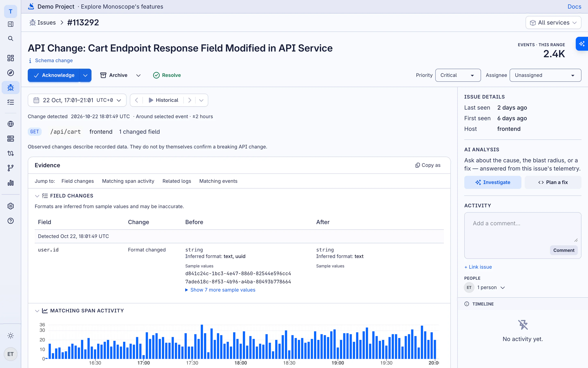Viewport: 588px width, 368px height.
Task: Click the Link issue link
Action: click(478, 267)
